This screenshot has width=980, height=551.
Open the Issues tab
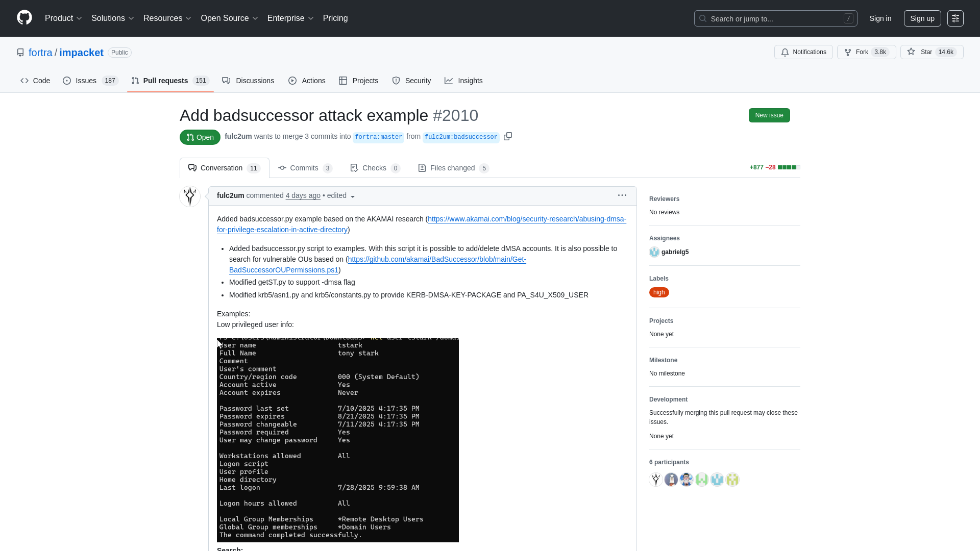[x=90, y=81]
